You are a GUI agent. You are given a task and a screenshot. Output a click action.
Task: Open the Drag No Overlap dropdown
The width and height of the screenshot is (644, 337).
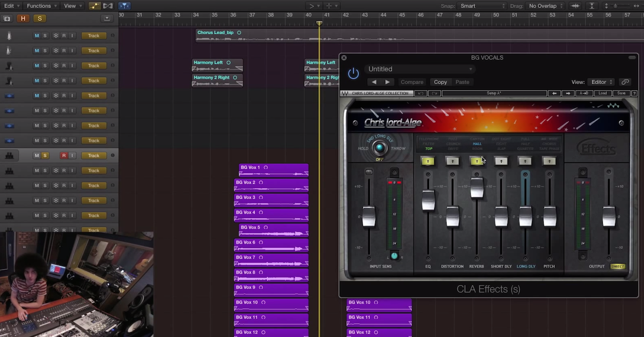click(x=544, y=5)
